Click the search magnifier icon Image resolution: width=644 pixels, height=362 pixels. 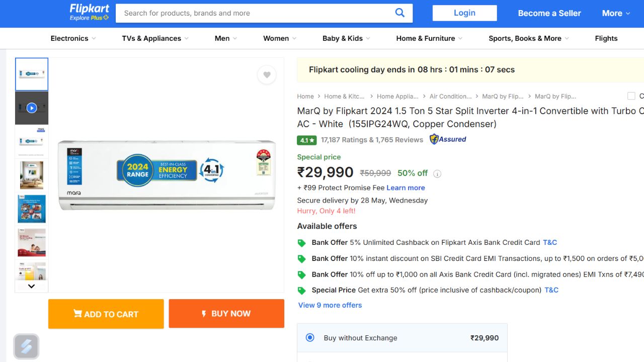click(x=399, y=13)
